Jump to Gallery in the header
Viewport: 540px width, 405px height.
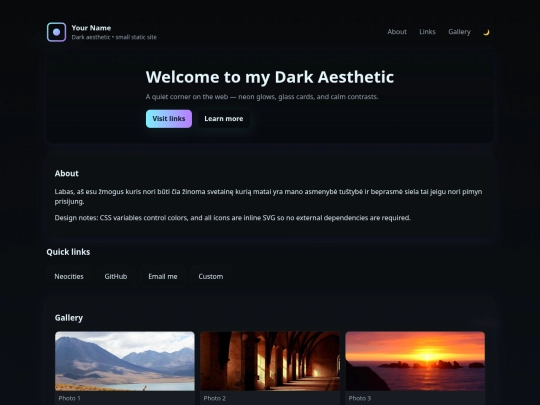[459, 32]
